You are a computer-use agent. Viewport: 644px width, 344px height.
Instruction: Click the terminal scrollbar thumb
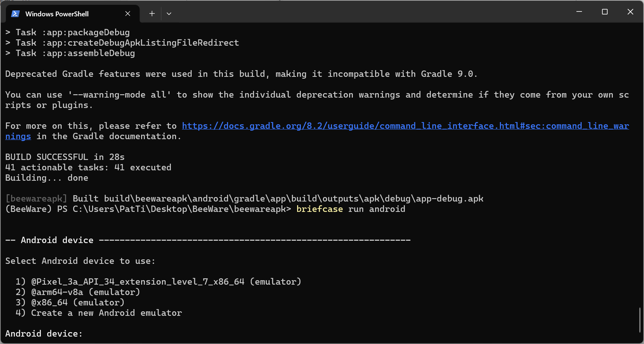(640, 320)
